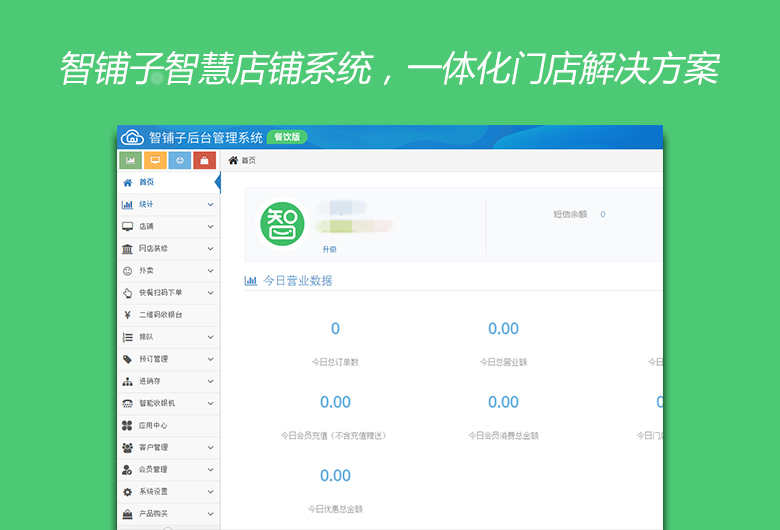Click the 0.00 value above 今日优惠总金额
This screenshot has height=530, width=780.
[335, 476]
